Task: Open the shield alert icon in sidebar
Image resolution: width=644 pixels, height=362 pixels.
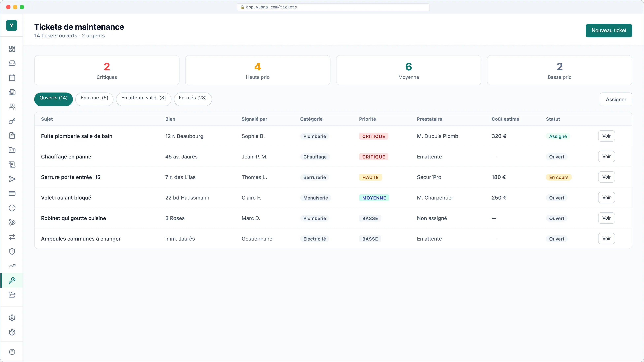Action: pyautogui.click(x=12, y=251)
